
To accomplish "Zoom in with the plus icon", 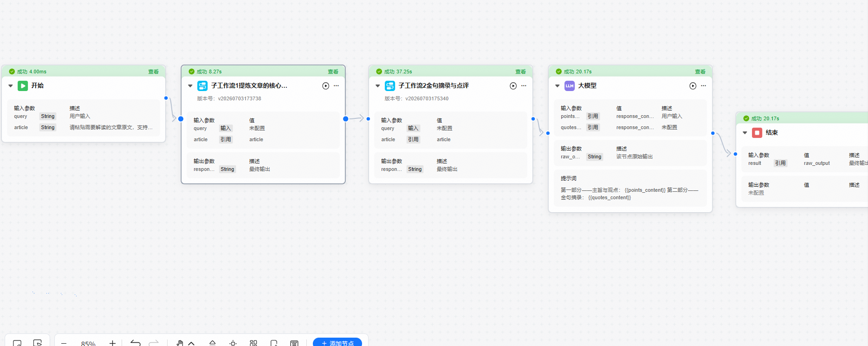I will point(112,343).
